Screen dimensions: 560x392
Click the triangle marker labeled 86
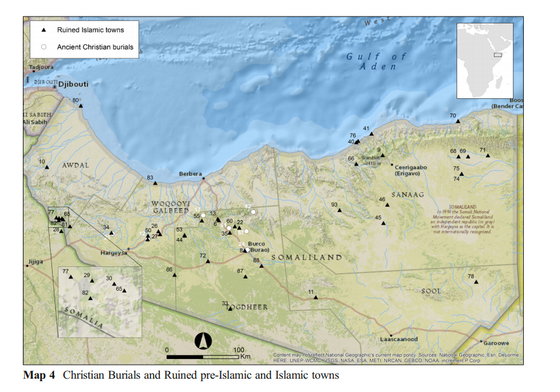click(x=175, y=275)
